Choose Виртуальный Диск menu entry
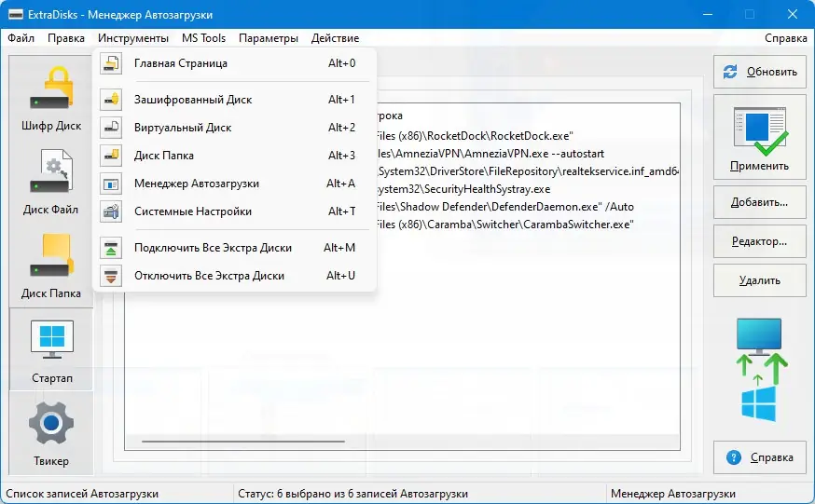Screen dimensions: 815x504 point(234,128)
